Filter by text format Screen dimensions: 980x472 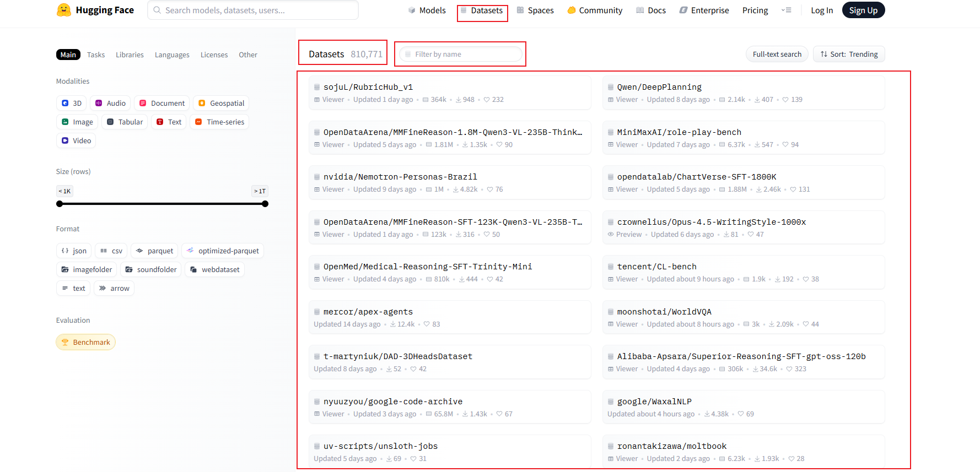[x=73, y=288]
